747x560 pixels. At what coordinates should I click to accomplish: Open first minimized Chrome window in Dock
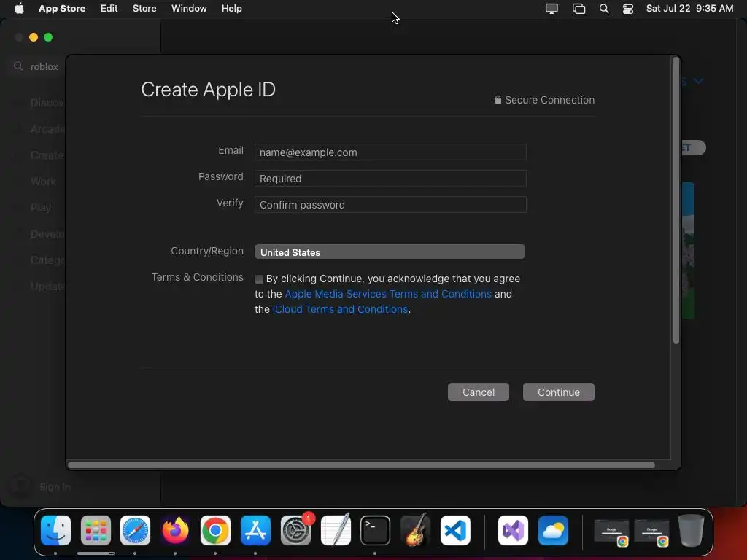(612, 532)
